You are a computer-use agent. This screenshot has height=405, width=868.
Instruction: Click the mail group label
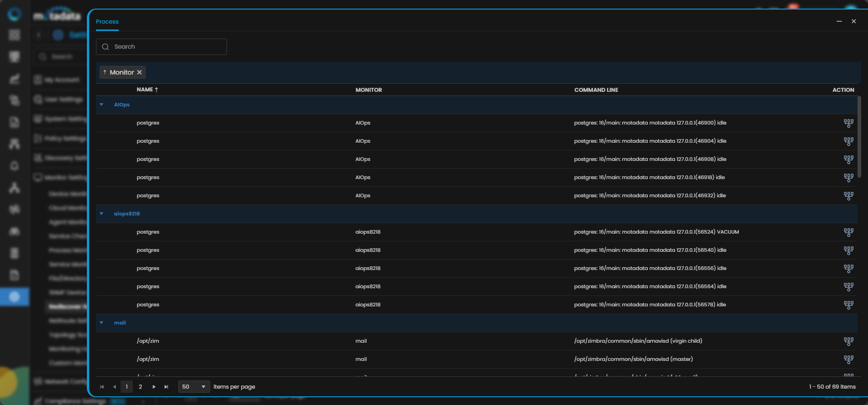coord(120,323)
